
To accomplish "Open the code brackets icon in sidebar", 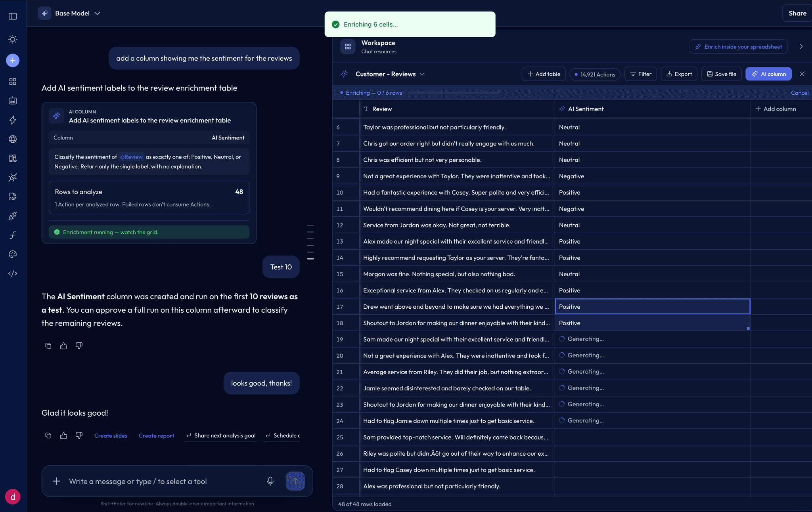I will click(13, 273).
